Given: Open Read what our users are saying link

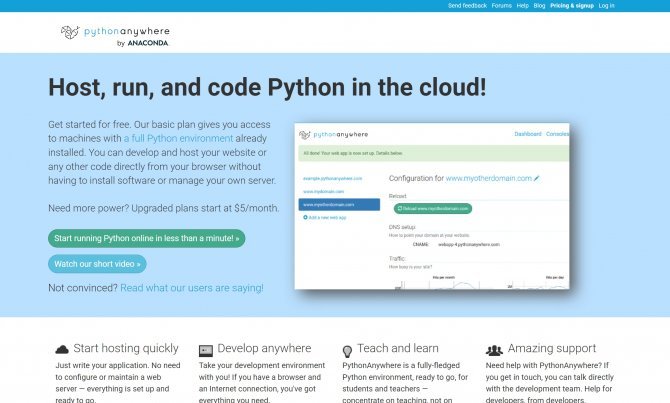Looking at the screenshot, I should point(192,288).
